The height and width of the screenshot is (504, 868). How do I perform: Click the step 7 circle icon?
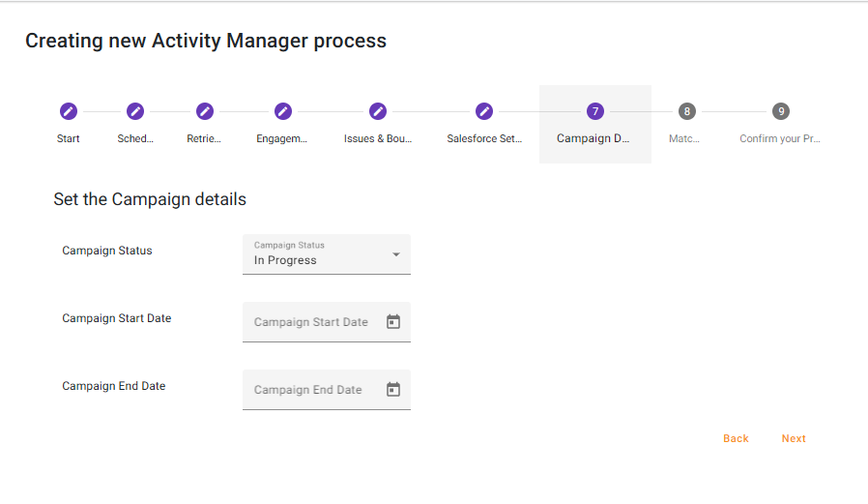[594, 111]
